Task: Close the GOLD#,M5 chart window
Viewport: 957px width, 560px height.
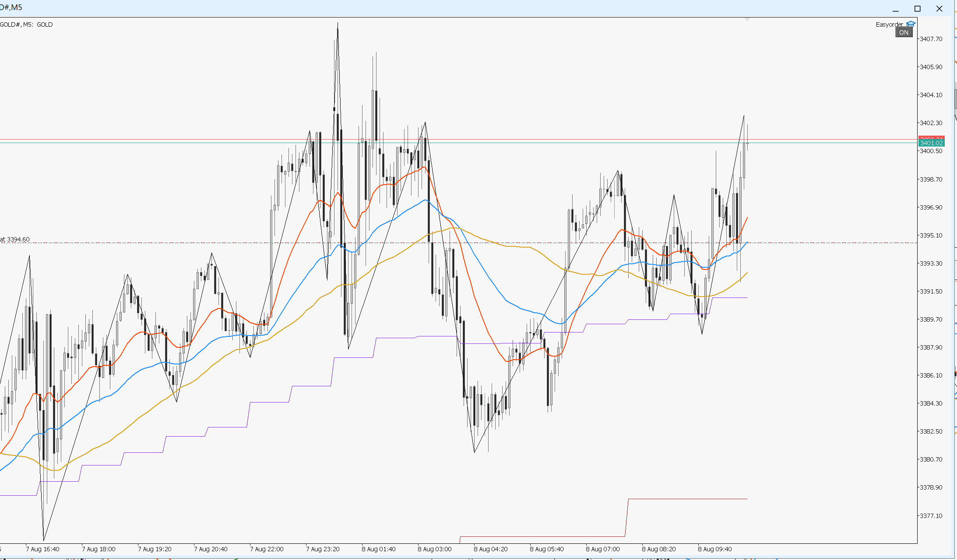Action: coord(939,9)
